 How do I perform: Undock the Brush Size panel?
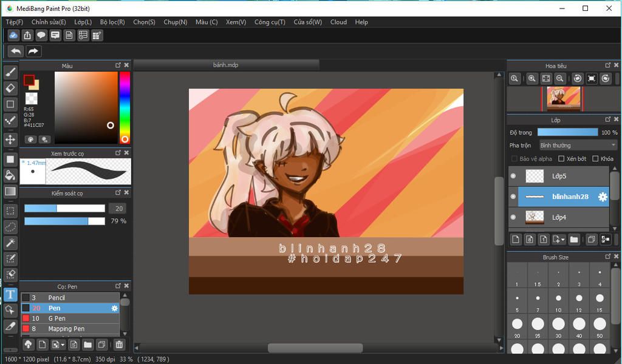pos(607,257)
